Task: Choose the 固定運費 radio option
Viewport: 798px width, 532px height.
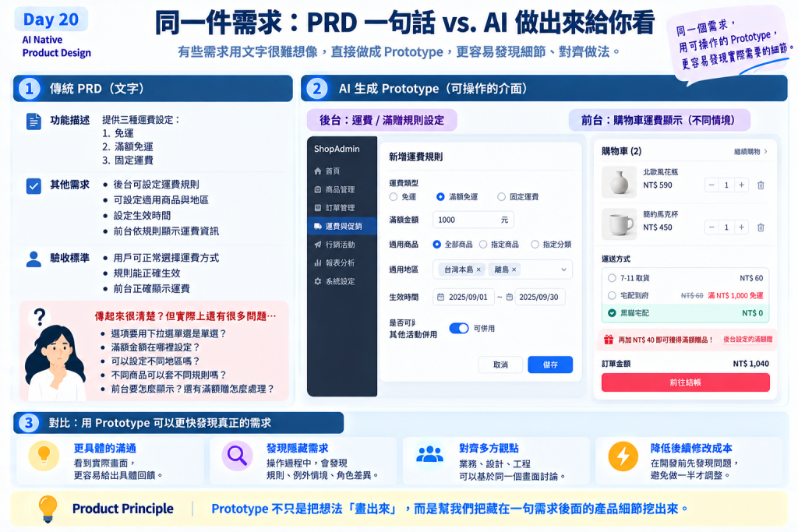Action: [502, 197]
